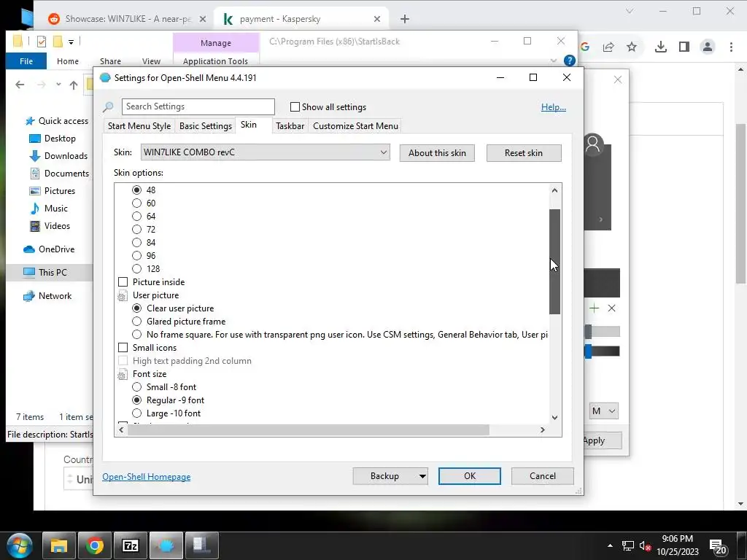Enable Show all settings checkbox
The image size is (747, 560).
point(295,107)
